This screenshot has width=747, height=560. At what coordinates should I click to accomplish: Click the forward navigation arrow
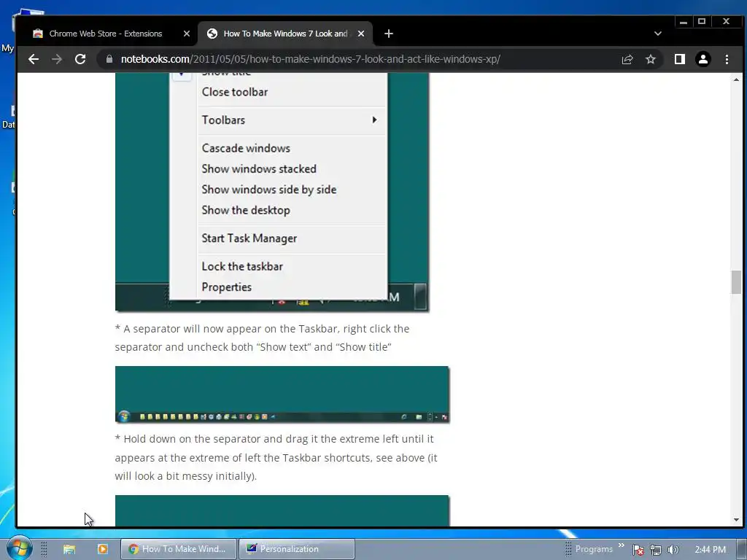click(x=57, y=59)
